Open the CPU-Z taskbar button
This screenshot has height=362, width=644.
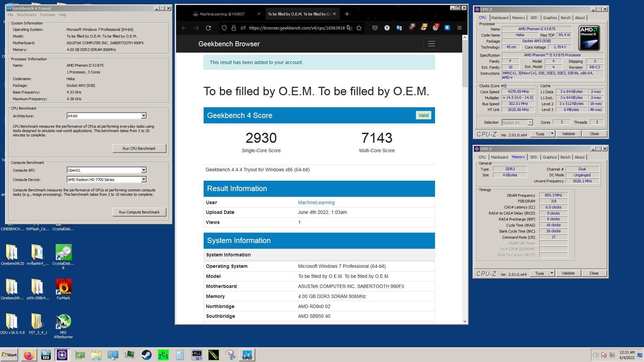pyautogui.click(x=62, y=355)
